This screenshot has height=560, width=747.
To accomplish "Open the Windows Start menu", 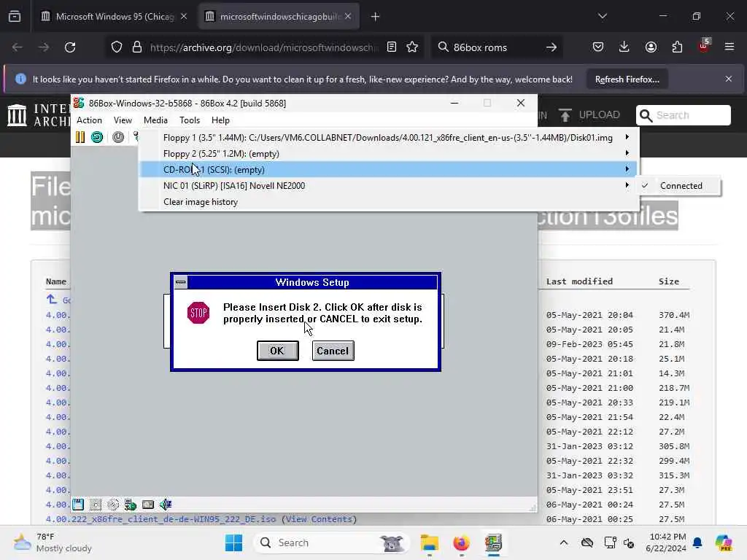I will click(233, 542).
